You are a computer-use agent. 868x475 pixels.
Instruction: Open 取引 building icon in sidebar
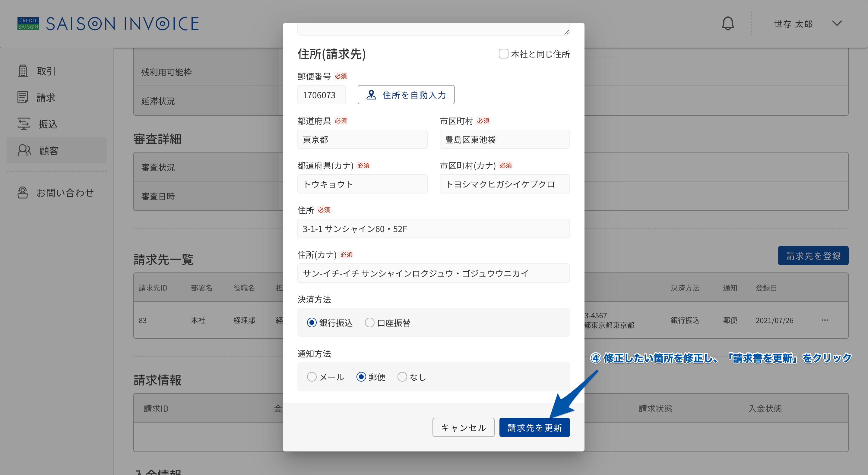pos(23,71)
